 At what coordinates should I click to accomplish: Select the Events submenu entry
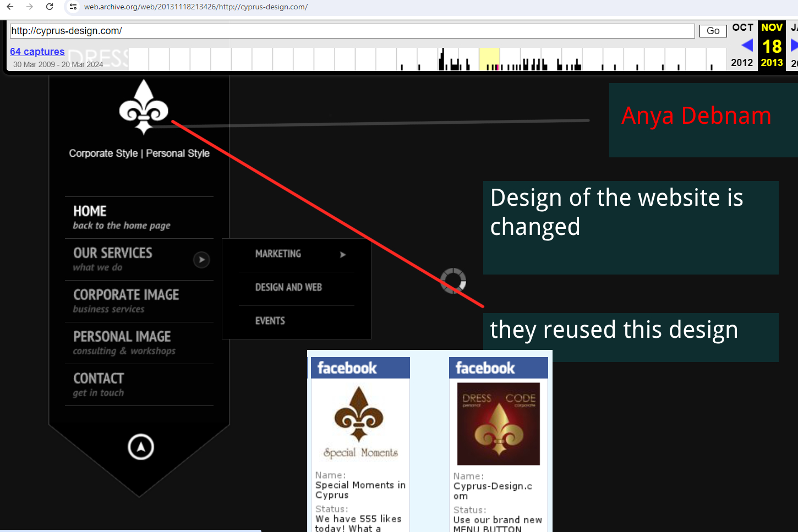click(x=270, y=321)
